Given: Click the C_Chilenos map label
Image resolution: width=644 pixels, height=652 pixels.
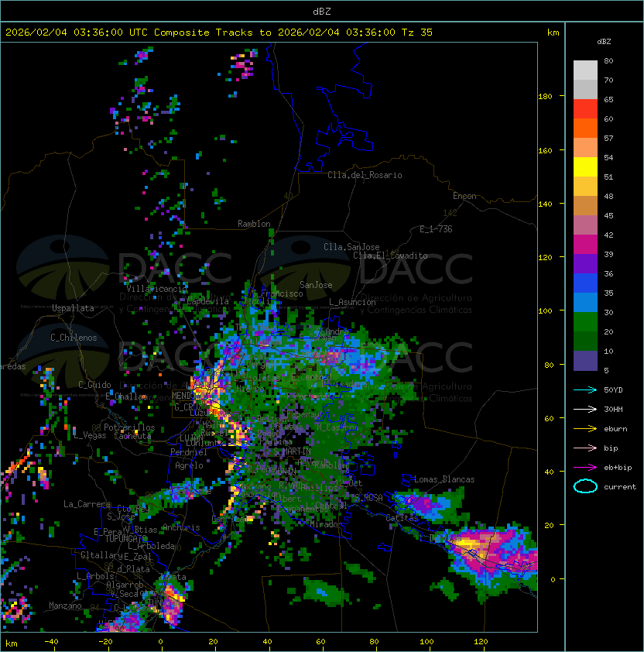Looking at the screenshot, I should (x=74, y=338).
